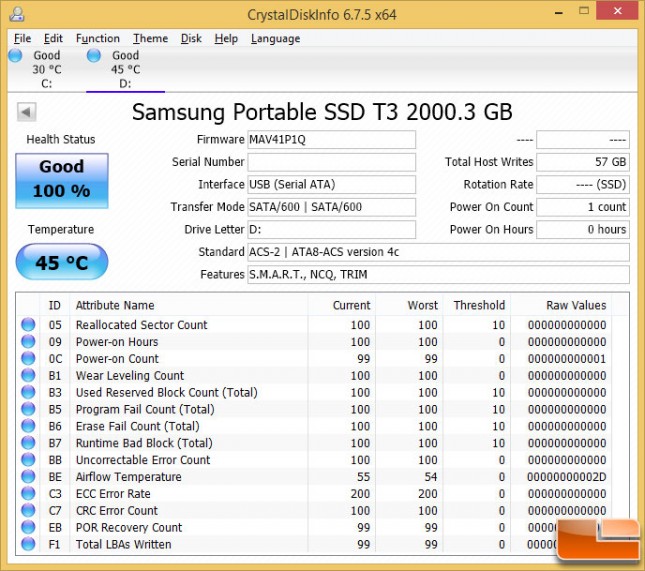Click the Firmware field MAV41P1Q
Viewport: 645px width, 571px height.
331,140
